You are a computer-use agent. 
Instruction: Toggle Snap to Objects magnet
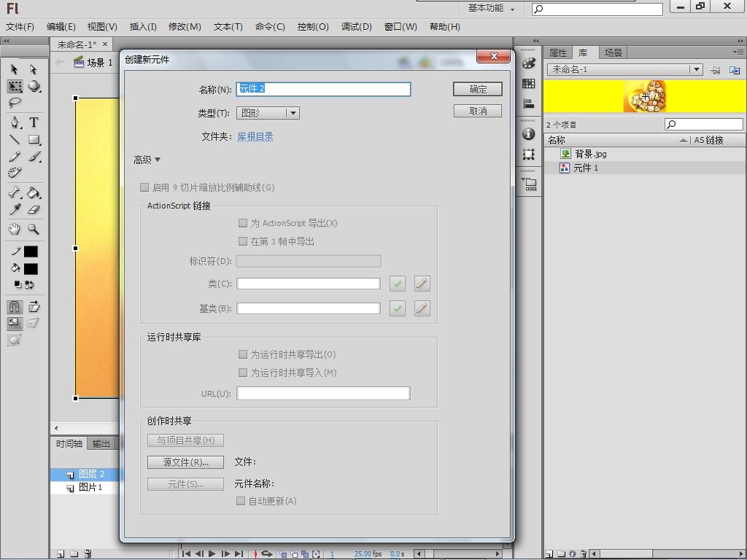click(15, 307)
